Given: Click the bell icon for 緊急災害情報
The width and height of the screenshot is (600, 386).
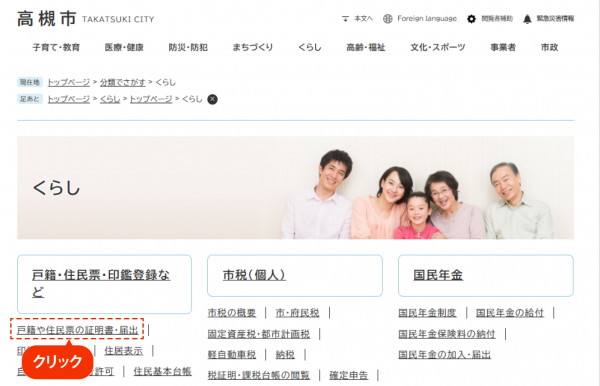Looking at the screenshot, I should click(527, 19).
